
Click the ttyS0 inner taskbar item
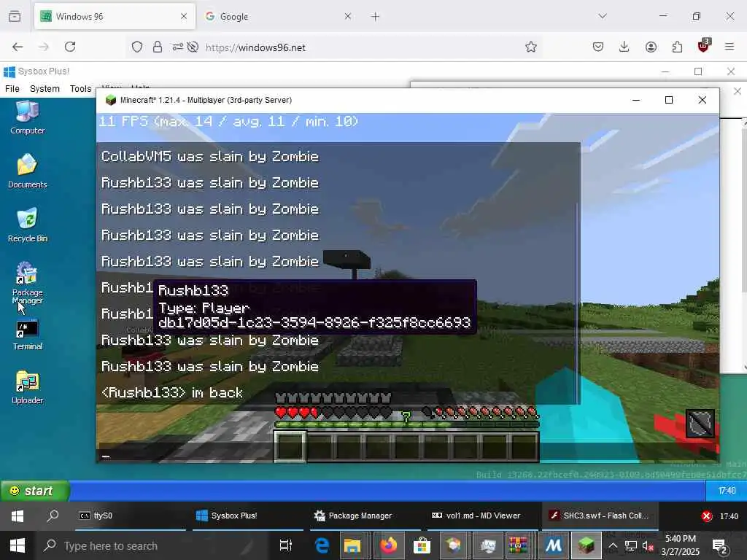(131, 516)
